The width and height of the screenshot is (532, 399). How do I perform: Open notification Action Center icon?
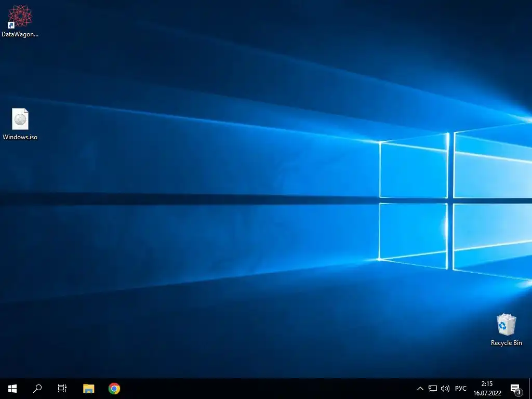point(516,389)
